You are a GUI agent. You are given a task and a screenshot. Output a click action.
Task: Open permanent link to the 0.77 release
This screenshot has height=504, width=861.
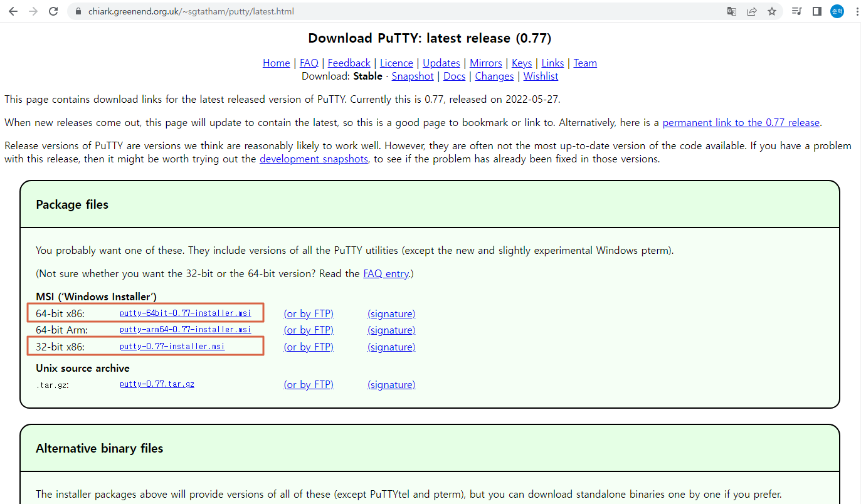click(741, 122)
